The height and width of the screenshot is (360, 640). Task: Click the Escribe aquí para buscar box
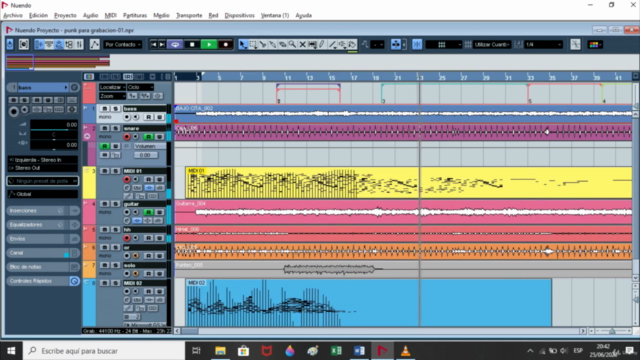[x=104, y=351]
